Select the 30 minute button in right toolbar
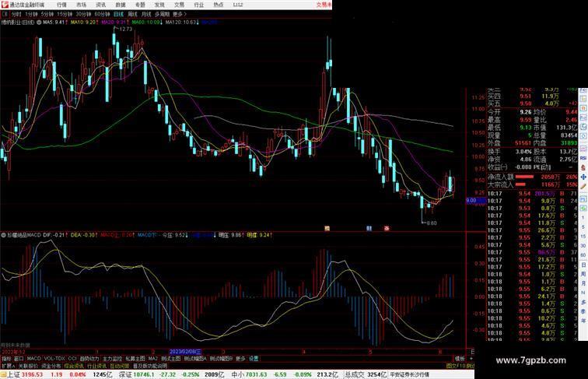This screenshot has width=588, height=379. 583,246
